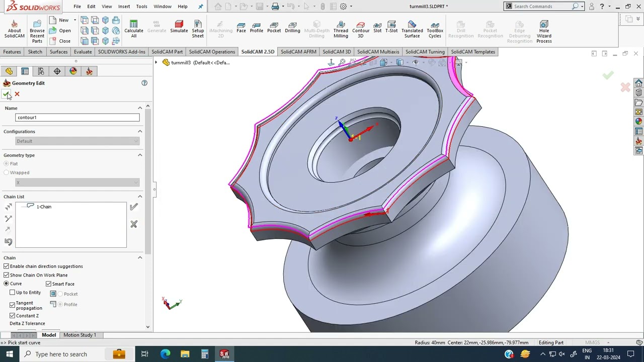Open ToolBox Cycles

(x=435, y=30)
